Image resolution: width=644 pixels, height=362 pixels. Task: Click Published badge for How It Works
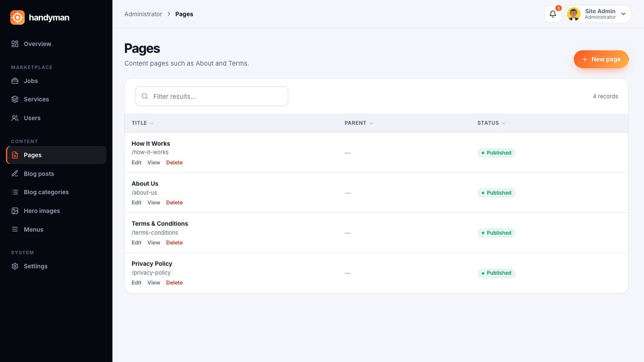[x=496, y=153]
